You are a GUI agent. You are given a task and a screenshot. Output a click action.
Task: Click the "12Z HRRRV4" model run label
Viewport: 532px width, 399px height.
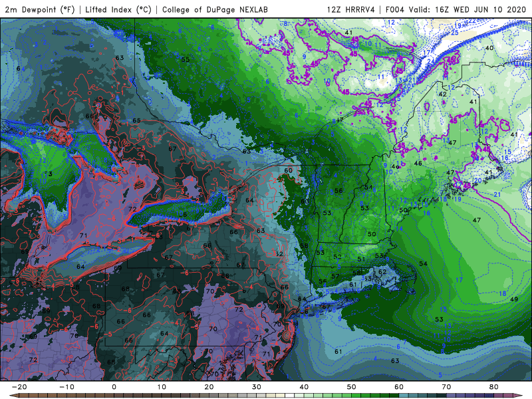coord(351,9)
